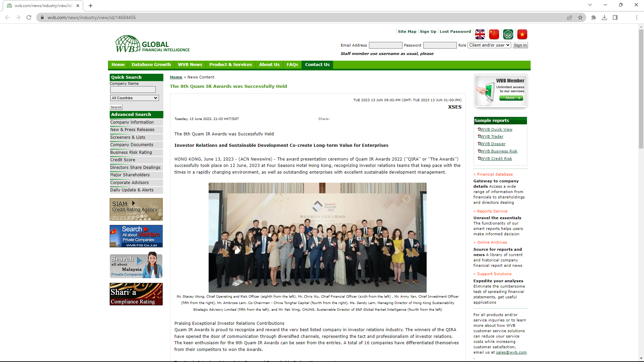Click the More button on WVB Member banner
Viewport: 644px width, 362px height.
pyautogui.click(x=511, y=98)
